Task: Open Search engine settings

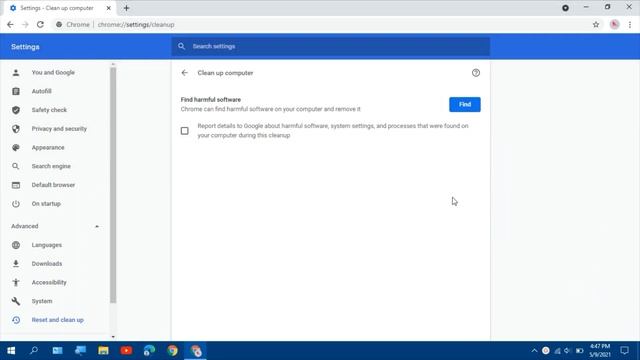Action: [51, 166]
